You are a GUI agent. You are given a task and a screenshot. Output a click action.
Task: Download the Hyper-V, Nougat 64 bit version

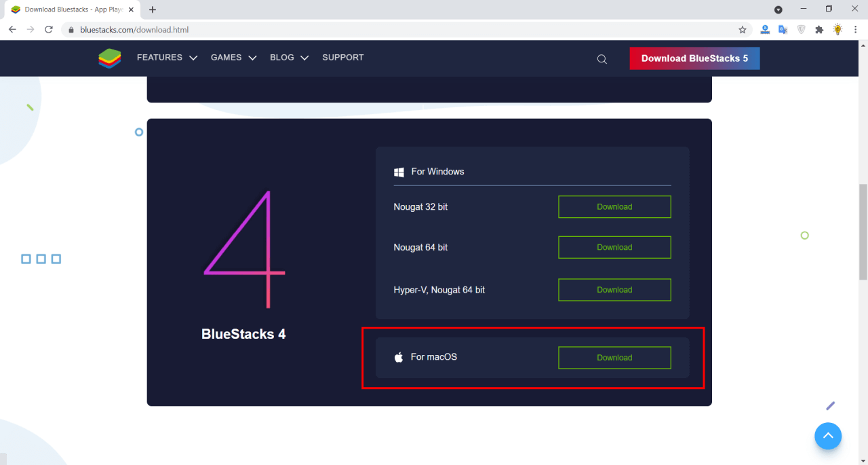click(x=614, y=290)
